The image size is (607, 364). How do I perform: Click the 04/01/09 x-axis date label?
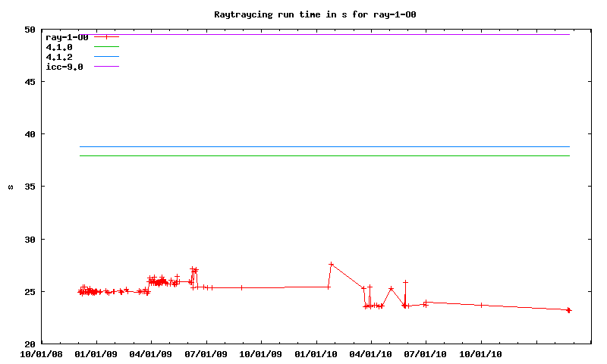[151, 353]
